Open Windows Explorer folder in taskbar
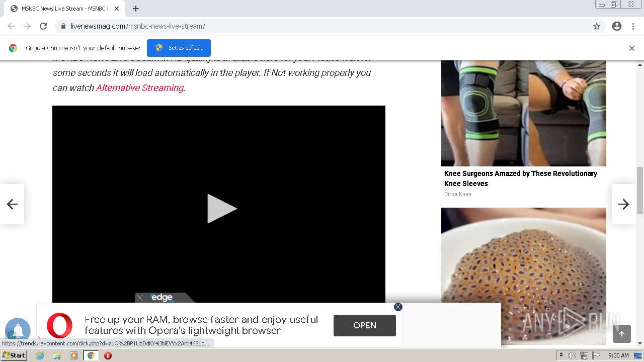The height and width of the screenshot is (362, 644). [x=57, y=355]
